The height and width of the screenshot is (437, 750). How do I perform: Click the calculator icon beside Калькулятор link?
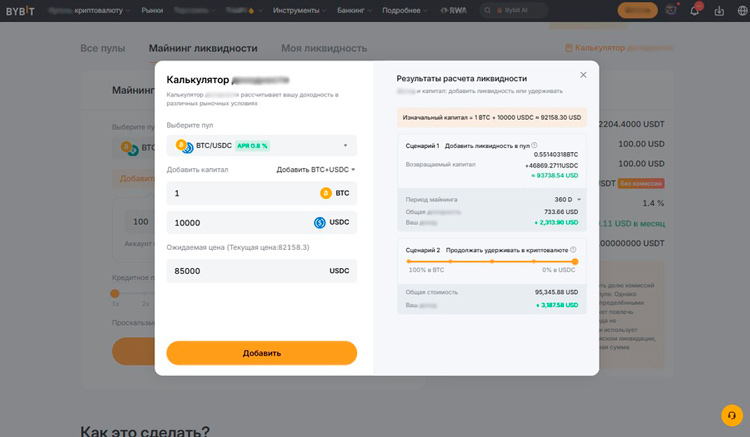pos(569,48)
